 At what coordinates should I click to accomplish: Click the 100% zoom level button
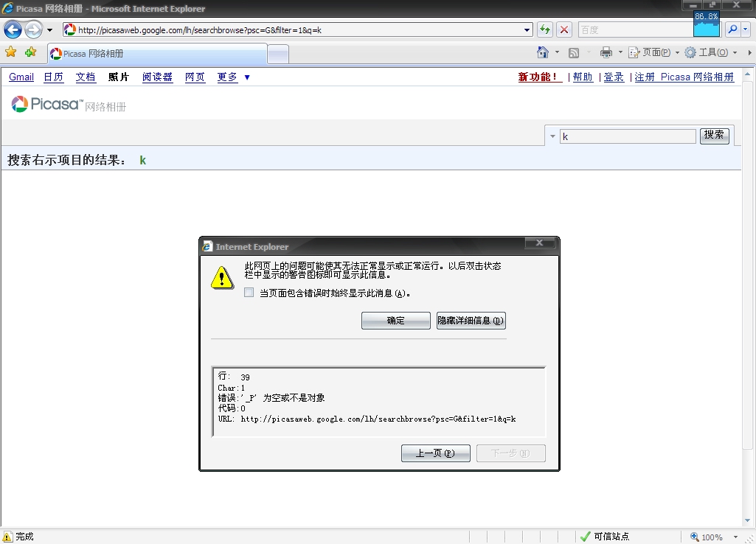tap(707, 537)
